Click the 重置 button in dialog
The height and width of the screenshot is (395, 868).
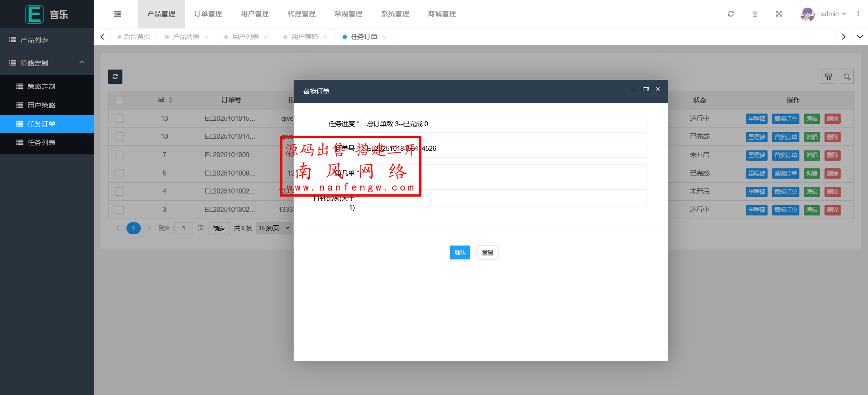coord(487,253)
